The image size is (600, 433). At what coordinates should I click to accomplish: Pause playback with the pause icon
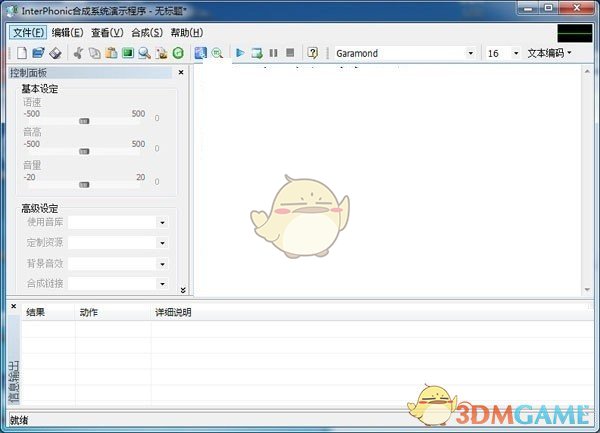click(273, 53)
